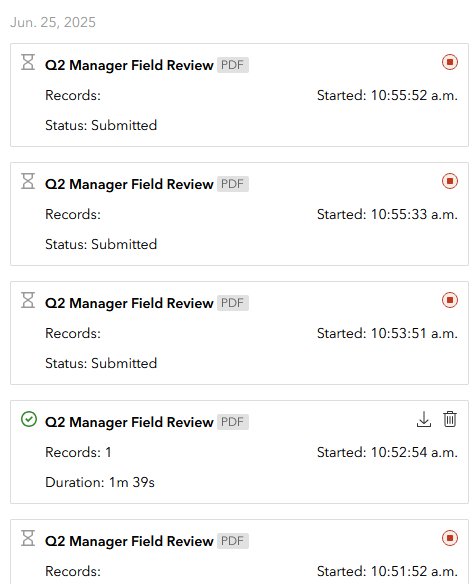
Task: Click Records: 1 on completed job
Action: (x=78, y=453)
